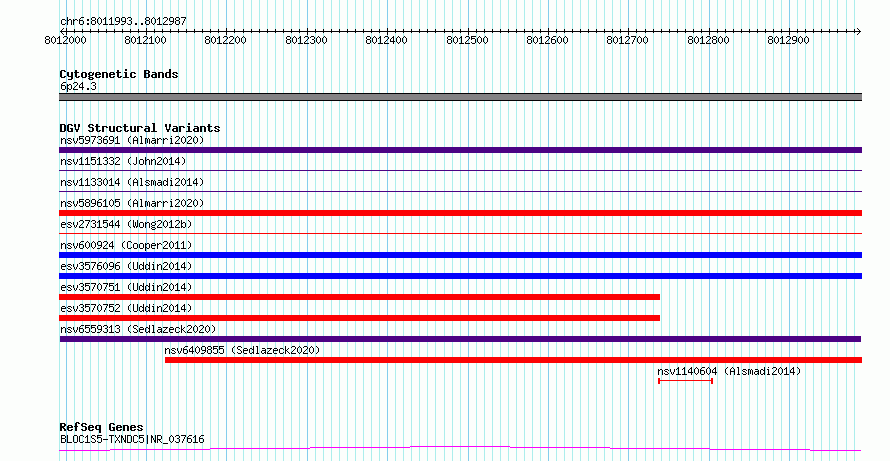Click the 8012000 ruler tick label
This screenshot has height=461, width=890.
pyautogui.click(x=65, y=41)
